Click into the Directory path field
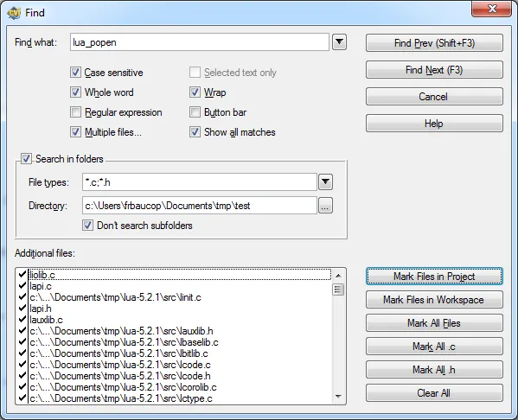The image size is (518, 420). tap(200, 206)
